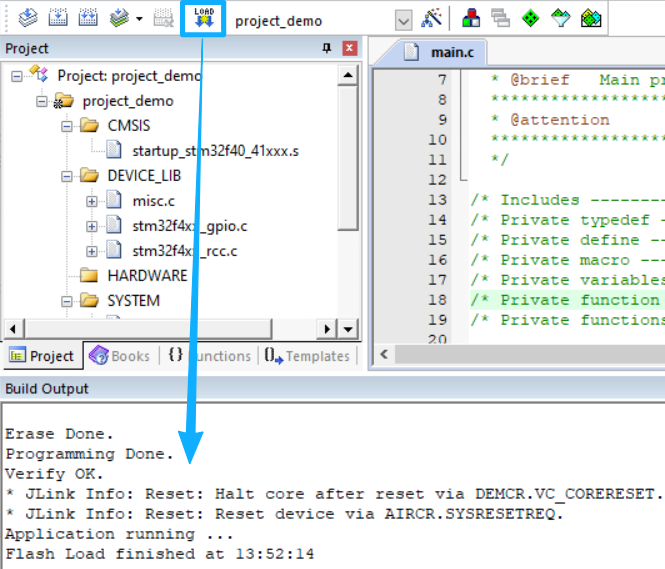Click the Rebuild all target files icon

pyautogui.click(x=88, y=19)
